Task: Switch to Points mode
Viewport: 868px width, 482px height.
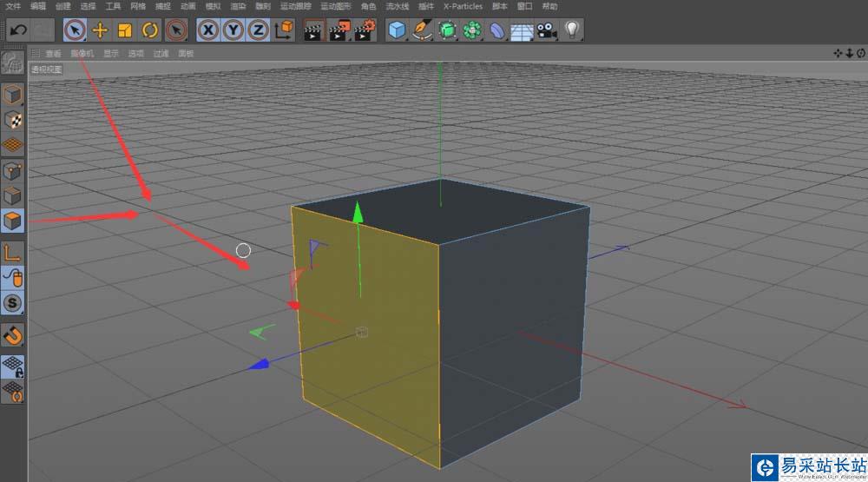Action: [13, 171]
